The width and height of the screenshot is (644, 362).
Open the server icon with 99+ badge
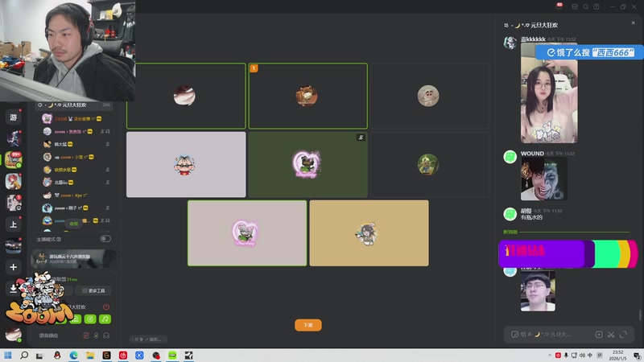coord(13,159)
